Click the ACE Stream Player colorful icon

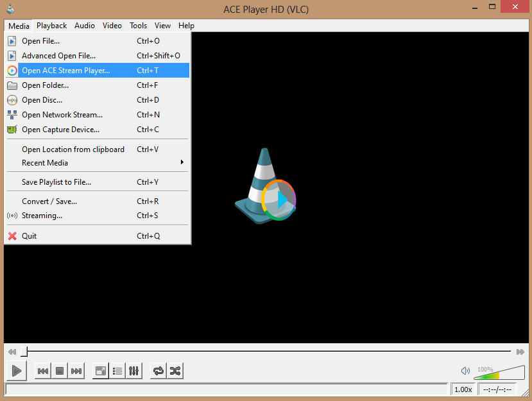coord(12,71)
